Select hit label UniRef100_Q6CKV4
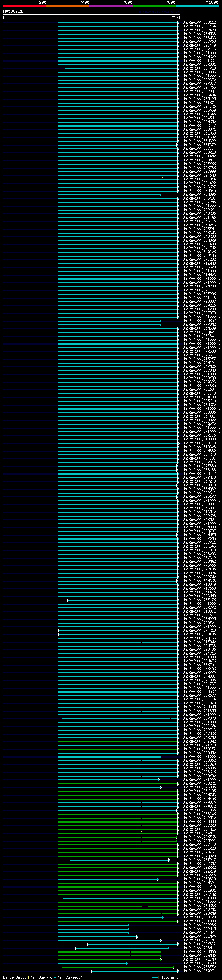The image size is (222, 980). click(199, 726)
